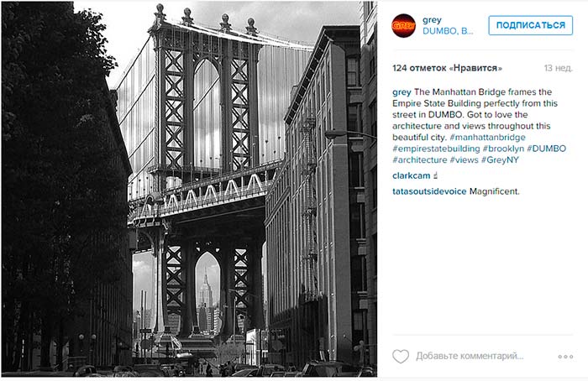Click the Manhattan Bridge photo
Image resolution: width=588 pixels, height=381 pixels.
click(189, 189)
